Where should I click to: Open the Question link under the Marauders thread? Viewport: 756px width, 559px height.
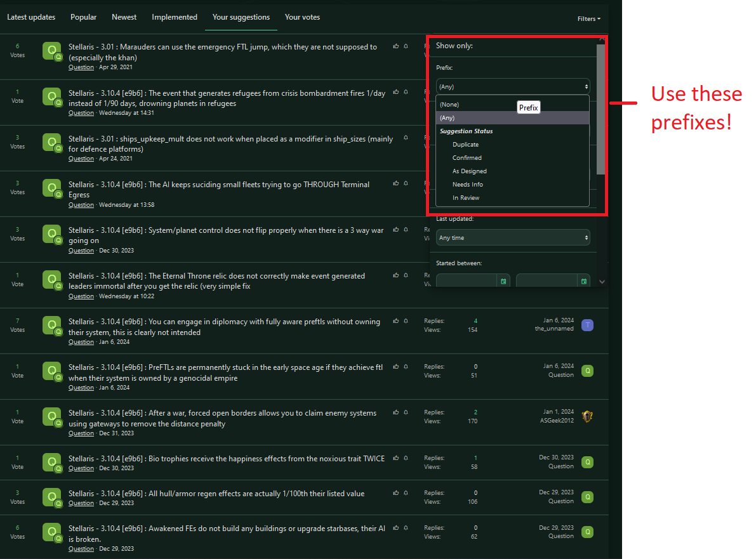81,67
